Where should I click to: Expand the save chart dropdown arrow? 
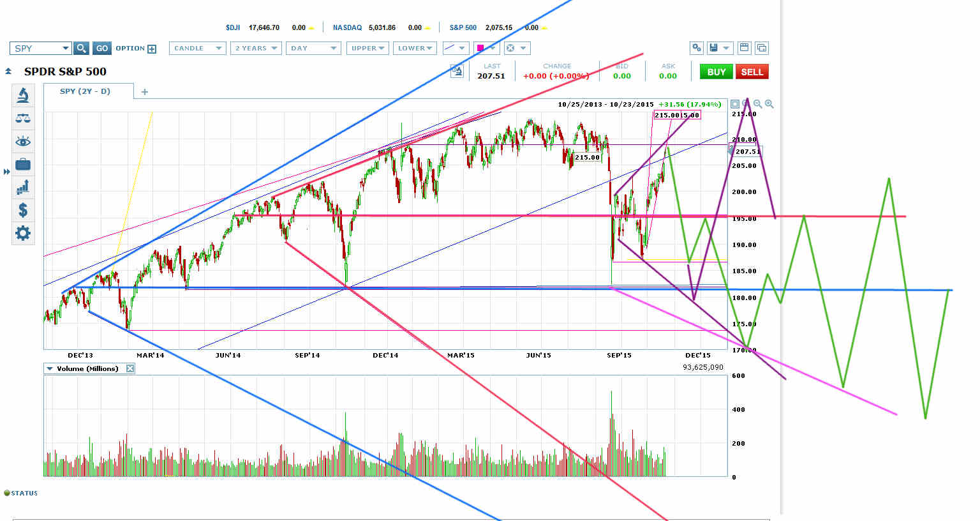(x=725, y=49)
